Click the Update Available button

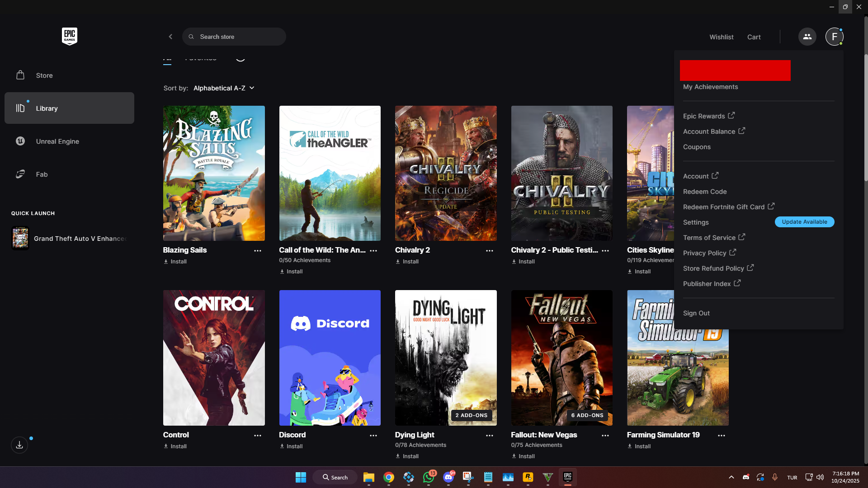[804, 222]
